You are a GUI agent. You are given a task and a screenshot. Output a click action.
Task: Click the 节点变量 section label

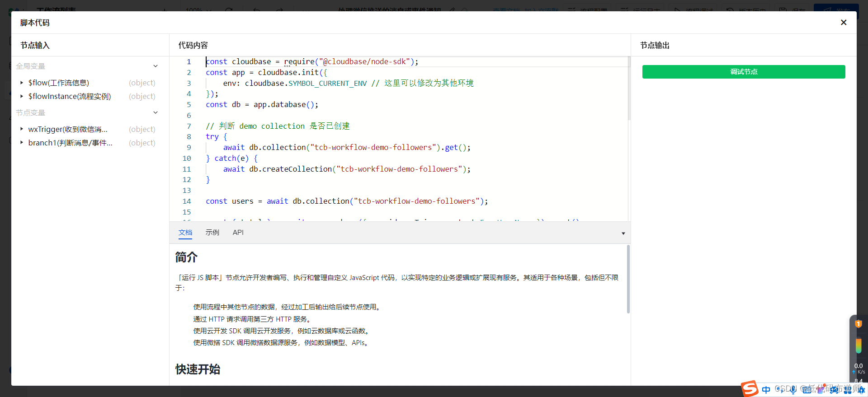pyautogui.click(x=31, y=112)
